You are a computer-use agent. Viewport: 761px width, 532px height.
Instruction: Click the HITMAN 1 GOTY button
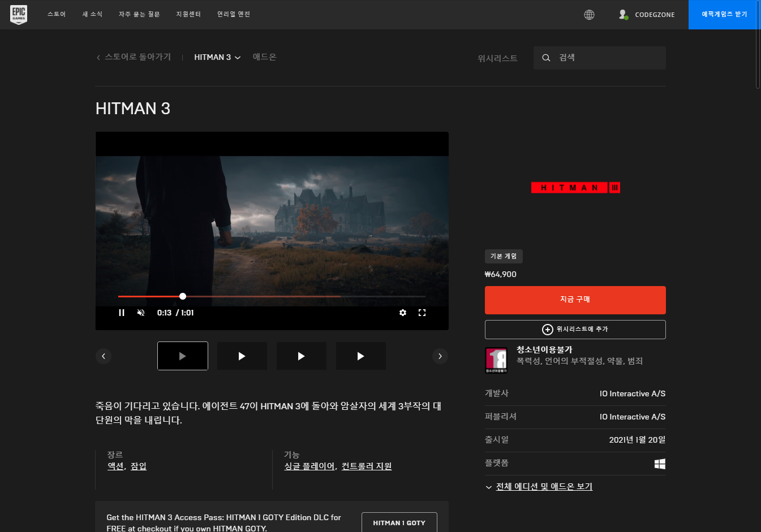click(x=399, y=523)
